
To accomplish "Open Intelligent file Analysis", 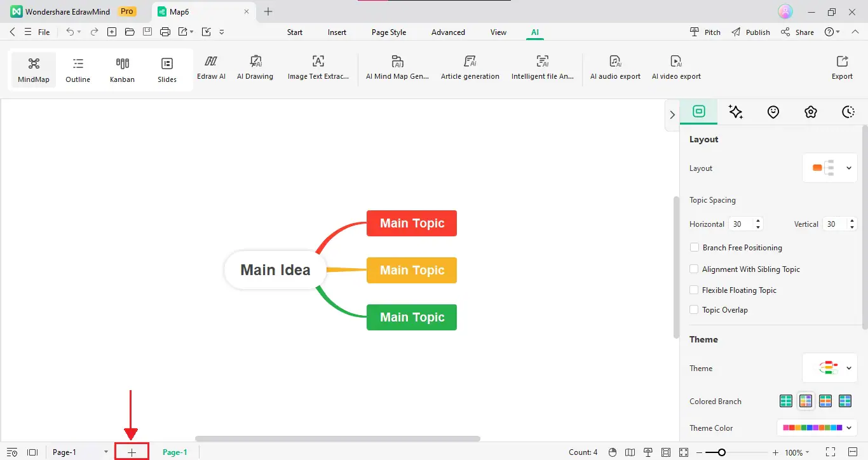I will 543,67.
